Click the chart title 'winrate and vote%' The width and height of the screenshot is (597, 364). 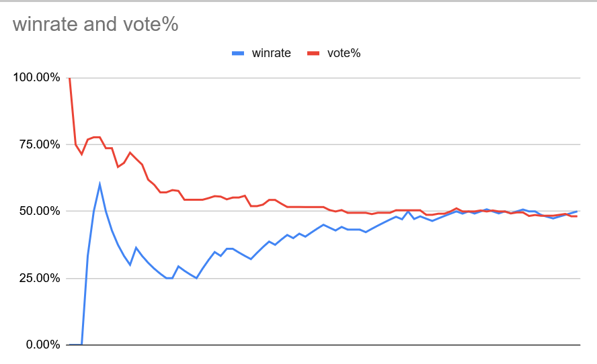[95, 25]
